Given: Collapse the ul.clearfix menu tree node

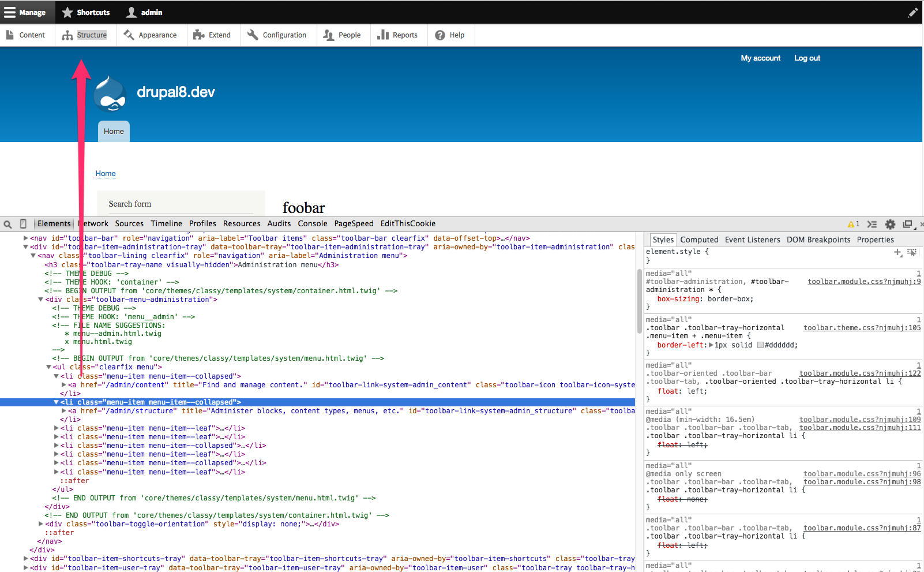Looking at the screenshot, I should point(48,367).
